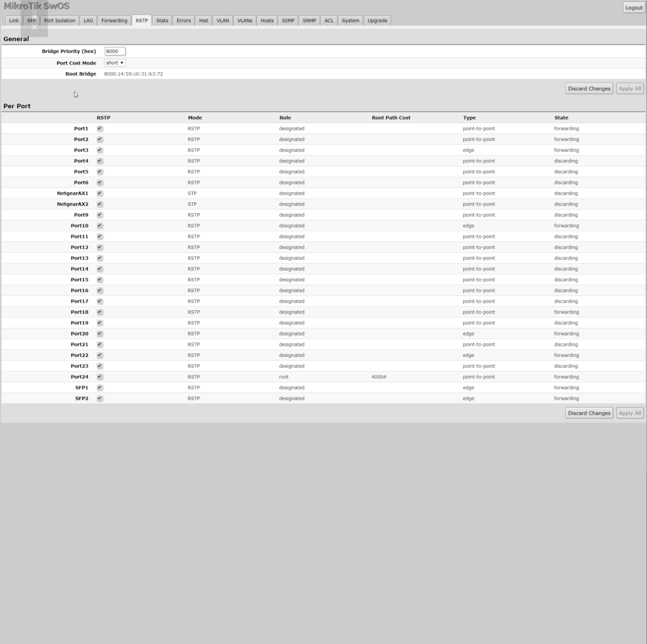The width and height of the screenshot is (647, 644).
Task: Open the Port Isolation tab
Action: pos(59,20)
